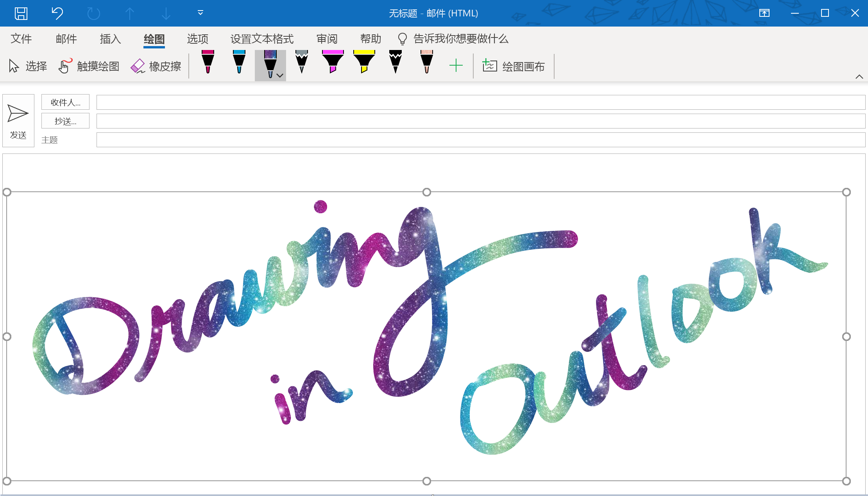Minimize the message window
Viewport: 868px width, 496px height.
click(x=795, y=13)
